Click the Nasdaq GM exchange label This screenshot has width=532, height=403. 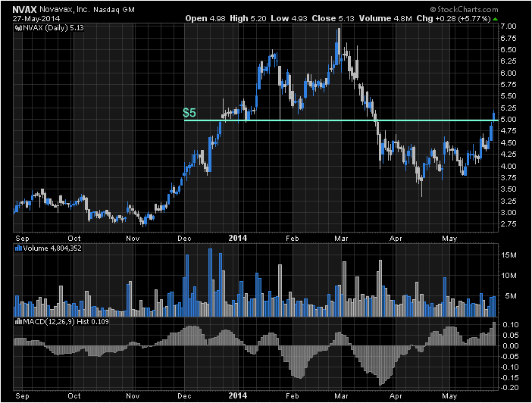114,10
